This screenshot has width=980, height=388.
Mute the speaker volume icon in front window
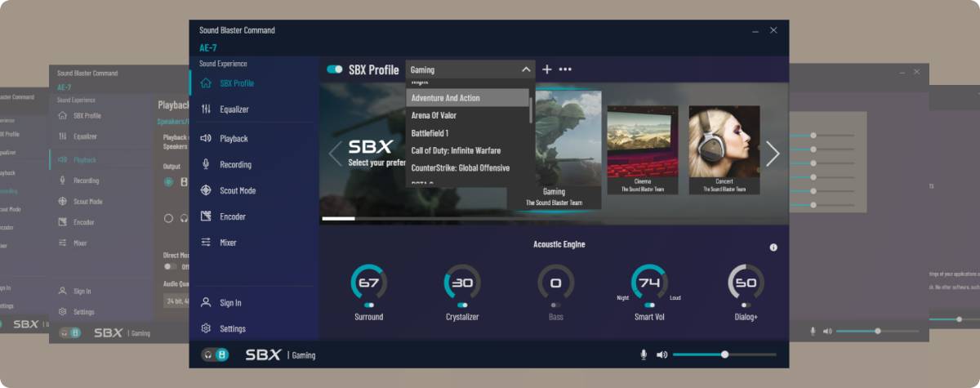click(x=661, y=355)
